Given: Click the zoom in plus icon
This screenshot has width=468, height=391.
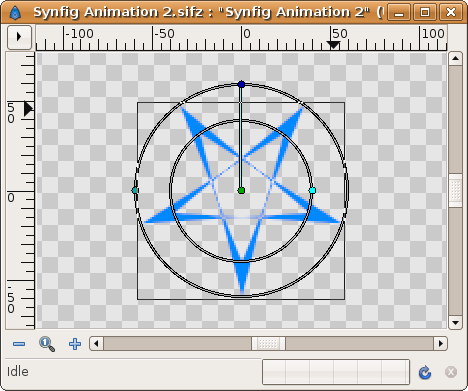Looking at the screenshot, I should tap(75, 344).
